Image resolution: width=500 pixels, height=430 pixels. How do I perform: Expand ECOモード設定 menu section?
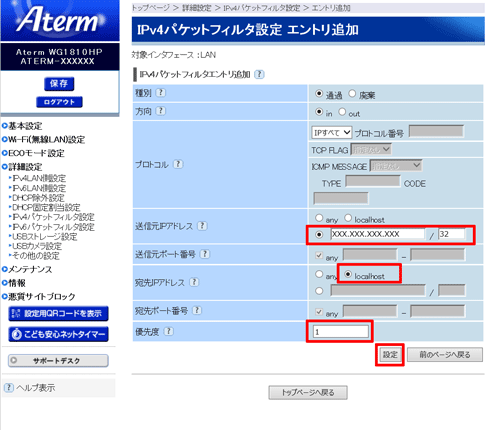point(33,153)
